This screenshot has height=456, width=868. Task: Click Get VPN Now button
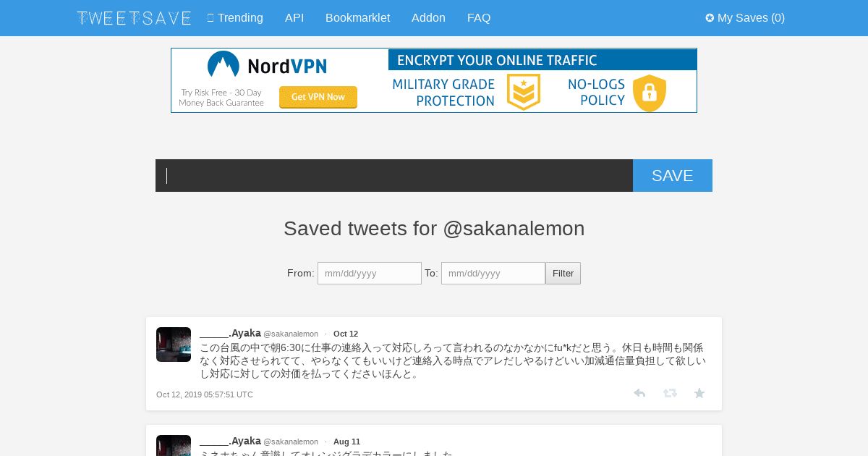[318, 97]
